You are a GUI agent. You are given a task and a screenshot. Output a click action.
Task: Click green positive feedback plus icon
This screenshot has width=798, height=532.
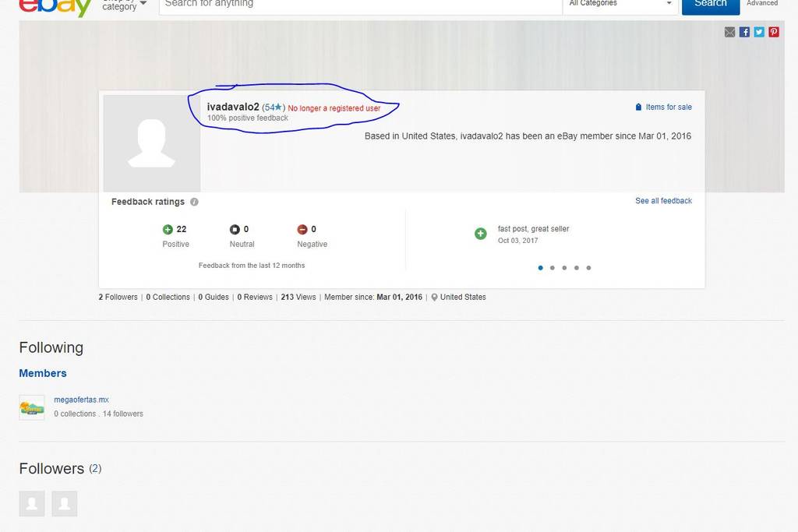168,229
